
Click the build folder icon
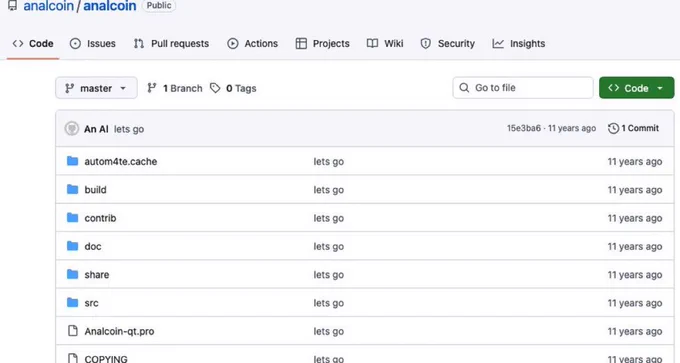(x=72, y=190)
